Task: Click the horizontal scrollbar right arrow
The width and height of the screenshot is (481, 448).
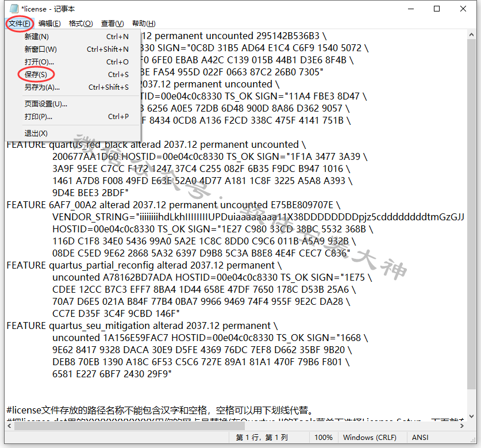Action: point(462,426)
